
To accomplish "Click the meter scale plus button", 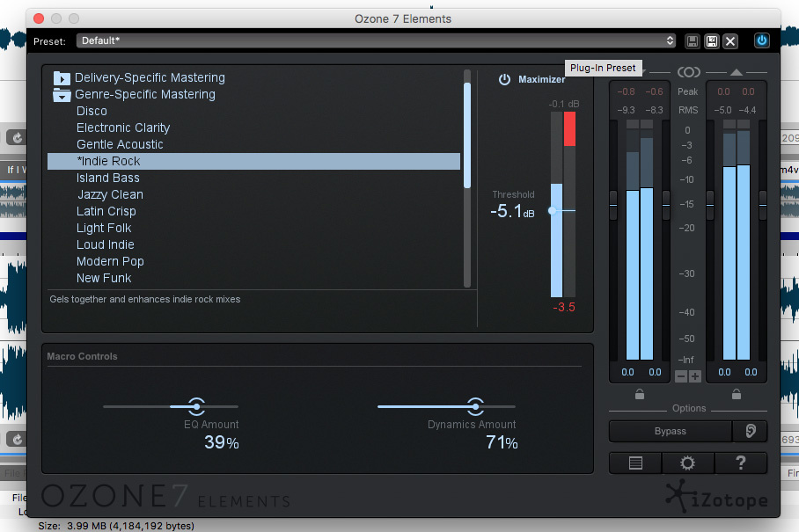I will click(694, 376).
